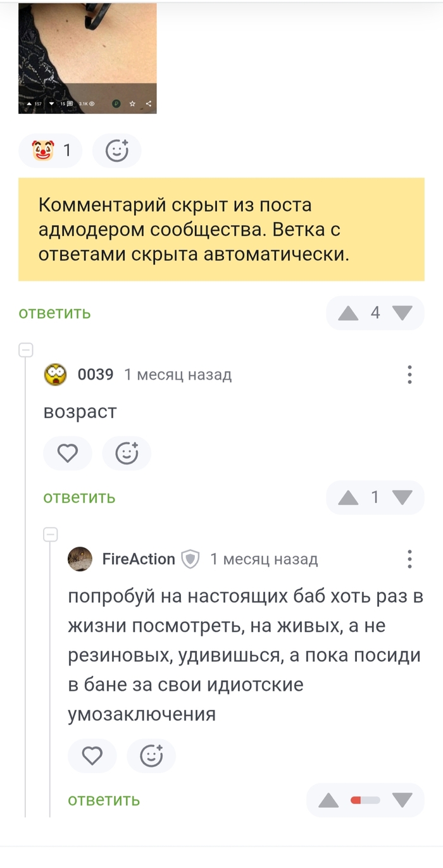Collapse the 0039 comment branch
Viewport: 443px width, 868px height.
tap(25, 349)
